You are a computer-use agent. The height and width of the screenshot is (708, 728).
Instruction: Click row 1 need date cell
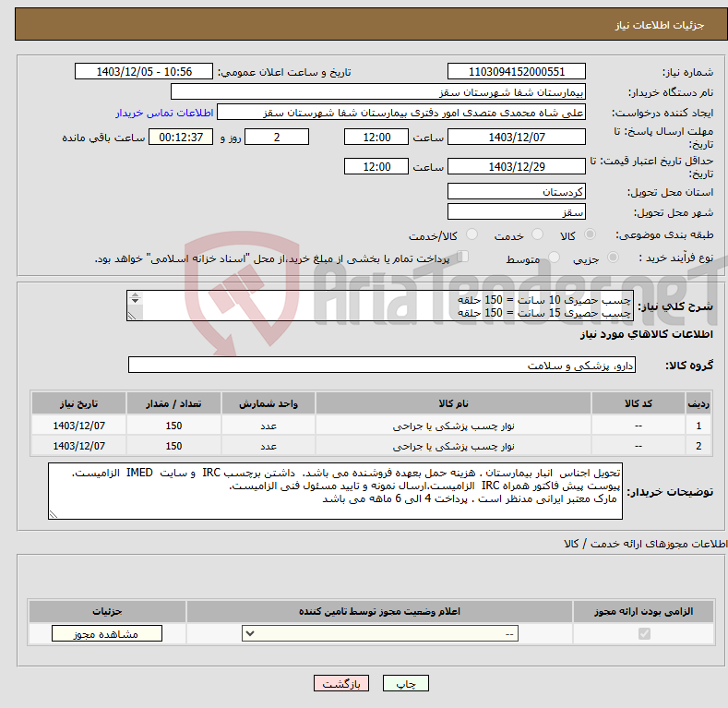[79, 426]
